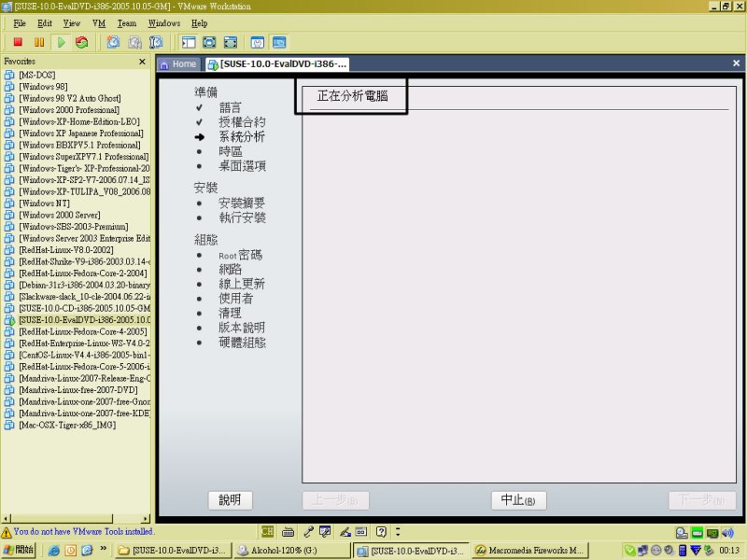Open the Windows menu
The height and width of the screenshot is (560, 747).
pyautogui.click(x=164, y=23)
